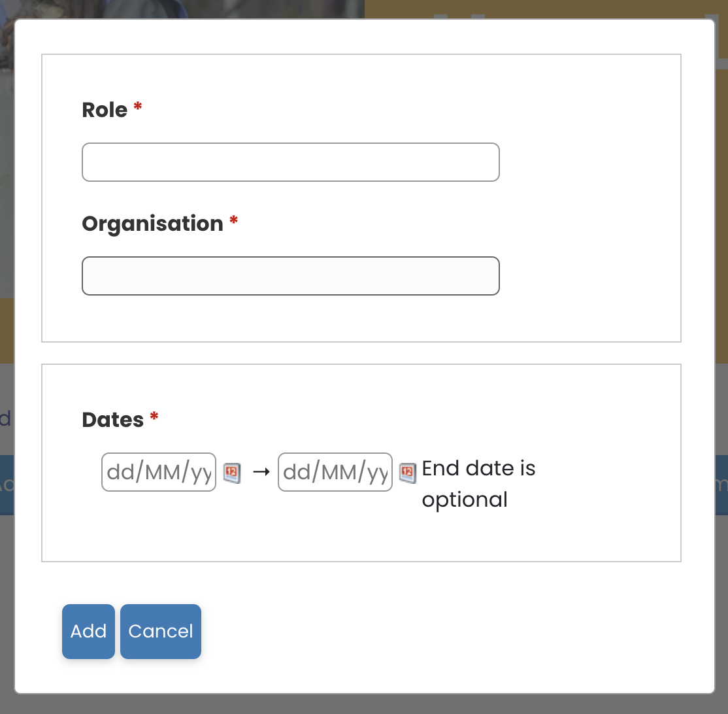Click the Organisation label
The image size is (728, 714).
[152, 224]
